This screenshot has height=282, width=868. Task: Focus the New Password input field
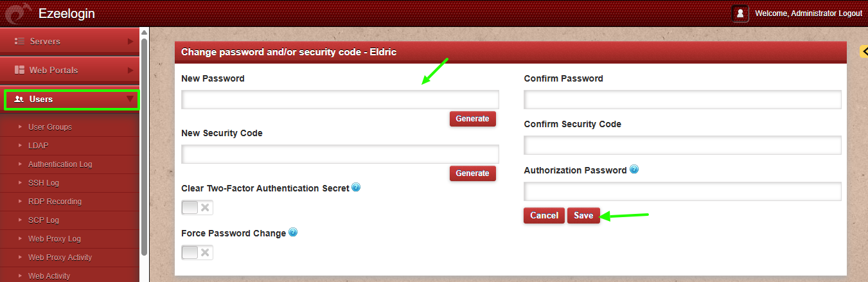click(x=340, y=100)
